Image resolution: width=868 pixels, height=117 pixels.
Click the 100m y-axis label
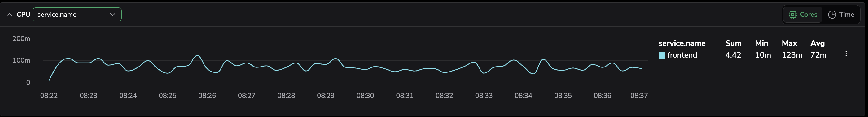pos(21,61)
